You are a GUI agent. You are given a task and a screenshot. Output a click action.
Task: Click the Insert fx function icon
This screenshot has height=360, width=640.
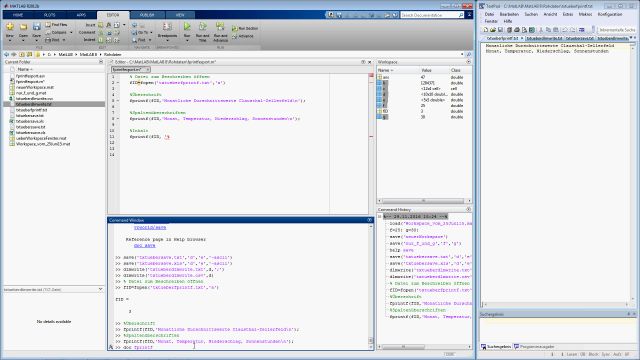point(109,25)
